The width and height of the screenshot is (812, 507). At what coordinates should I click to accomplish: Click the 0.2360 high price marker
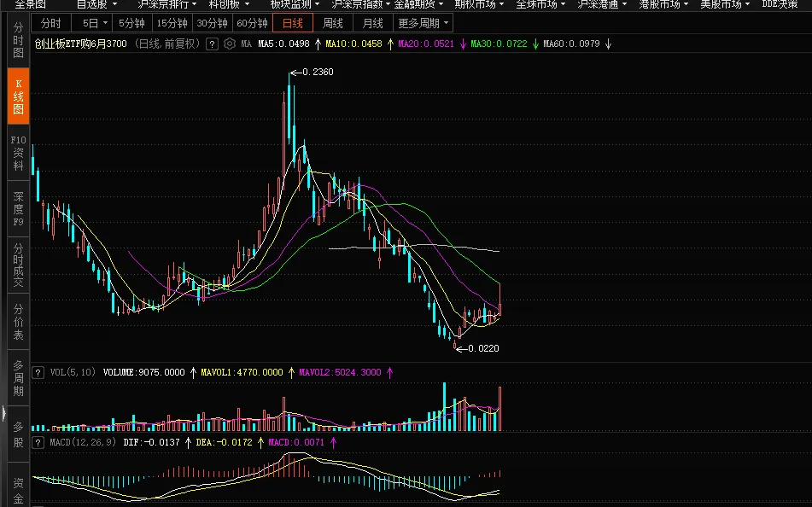coord(318,72)
